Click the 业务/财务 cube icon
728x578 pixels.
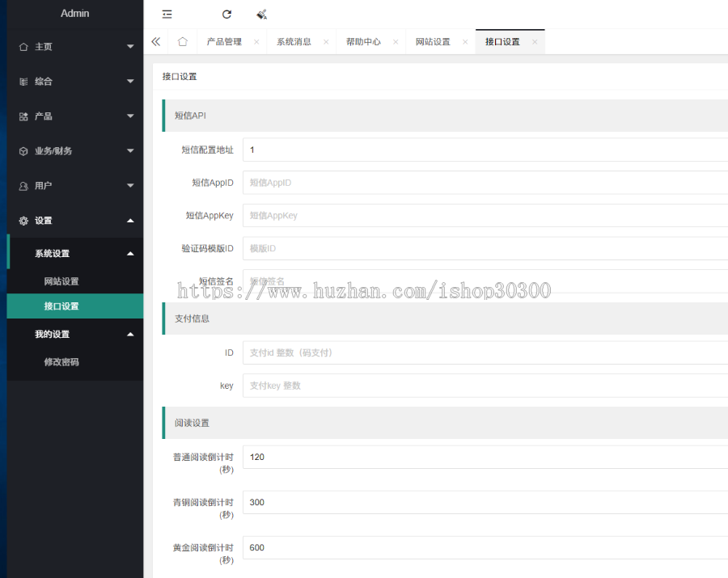(23, 151)
